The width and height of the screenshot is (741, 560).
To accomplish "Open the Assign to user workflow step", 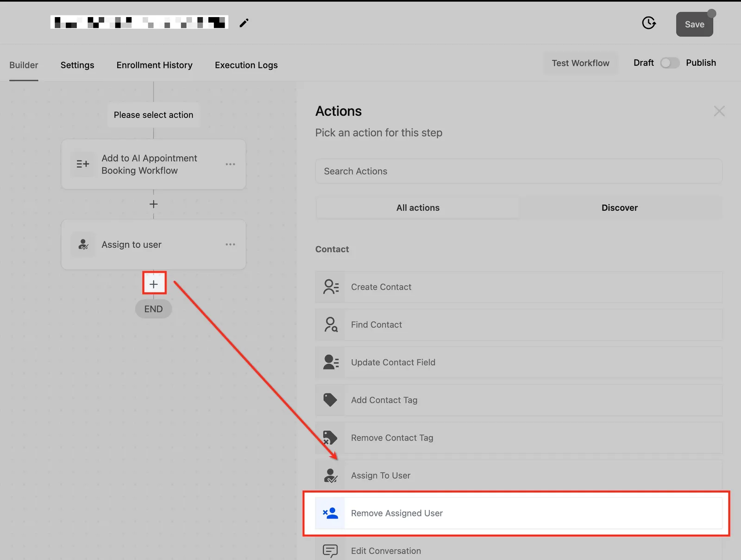I will coord(153,245).
